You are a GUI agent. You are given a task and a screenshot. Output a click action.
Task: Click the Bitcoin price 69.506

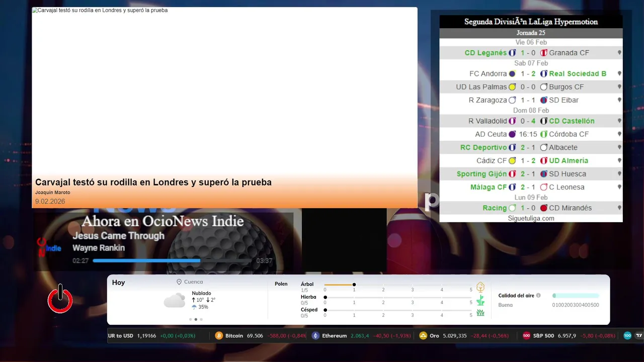click(255, 336)
